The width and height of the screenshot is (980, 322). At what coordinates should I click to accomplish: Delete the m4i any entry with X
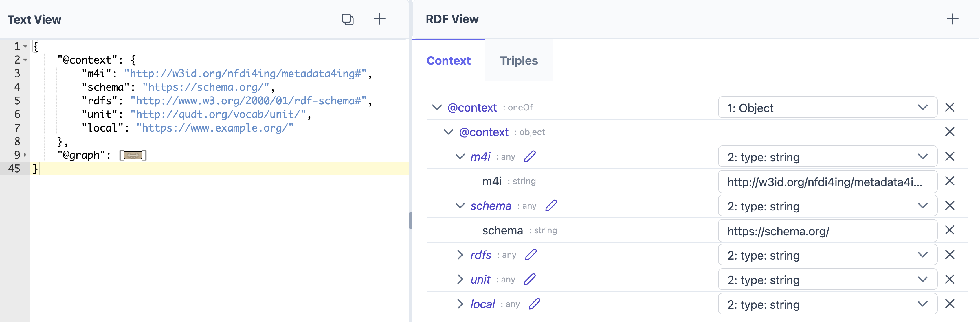pyautogui.click(x=950, y=156)
